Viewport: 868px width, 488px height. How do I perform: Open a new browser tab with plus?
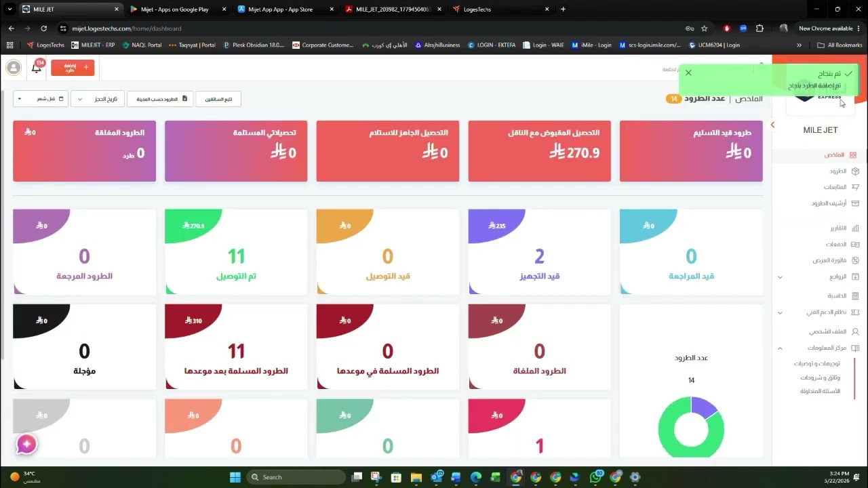click(x=563, y=9)
